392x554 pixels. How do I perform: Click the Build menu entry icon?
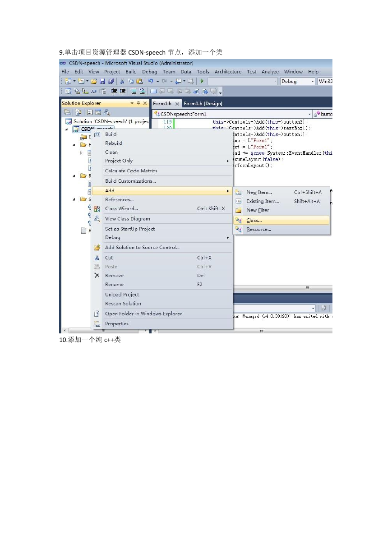97,134
